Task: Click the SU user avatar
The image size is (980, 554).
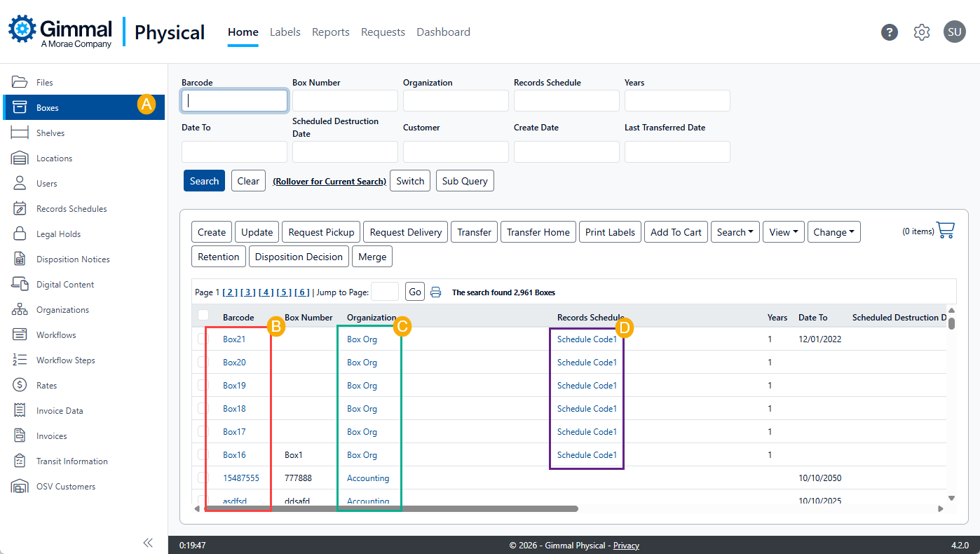Action: (954, 32)
